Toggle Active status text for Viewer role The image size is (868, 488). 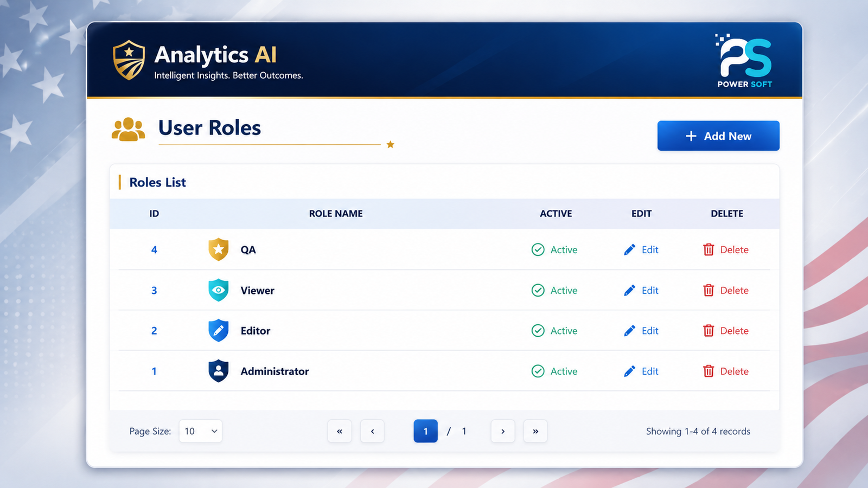pos(564,290)
